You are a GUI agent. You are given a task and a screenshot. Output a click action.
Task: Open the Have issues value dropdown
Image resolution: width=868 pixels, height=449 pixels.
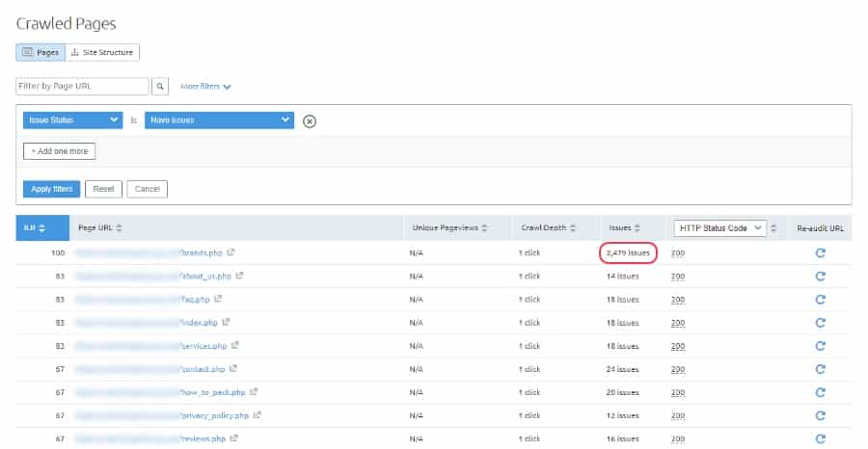click(219, 120)
